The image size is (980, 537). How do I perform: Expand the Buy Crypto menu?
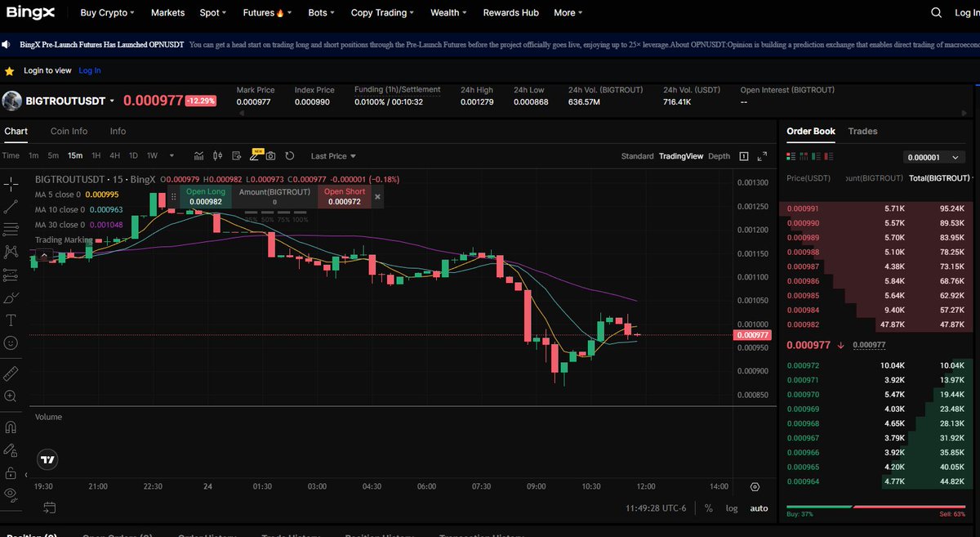coord(108,13)
